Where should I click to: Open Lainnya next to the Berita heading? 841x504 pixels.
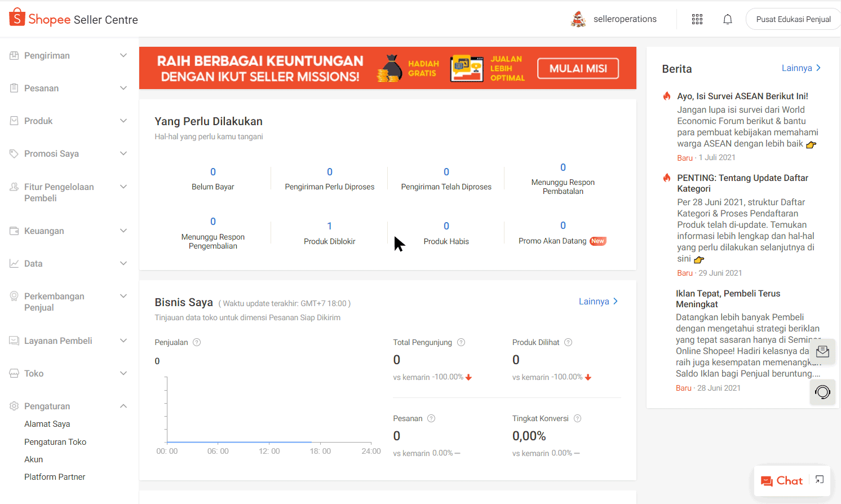801,68
